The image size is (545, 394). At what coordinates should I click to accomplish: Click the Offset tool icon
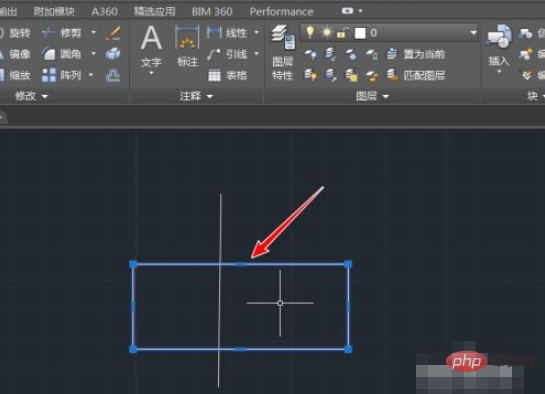[x=113, y=75]
